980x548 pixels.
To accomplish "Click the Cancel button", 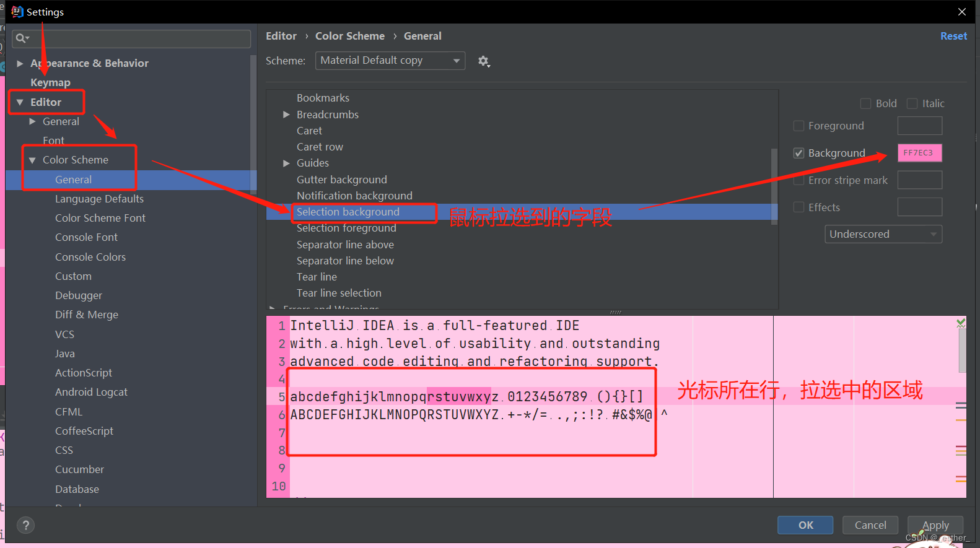I will point(870,525).
